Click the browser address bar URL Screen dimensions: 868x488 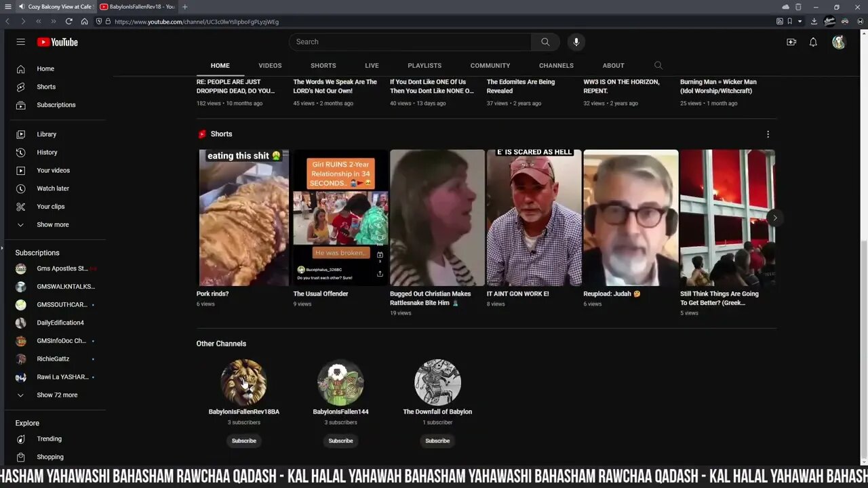click(197, 22)
